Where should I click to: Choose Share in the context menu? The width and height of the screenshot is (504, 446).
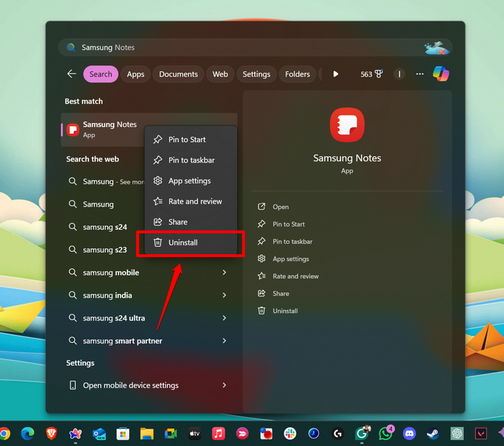click(x=190, y=222)
